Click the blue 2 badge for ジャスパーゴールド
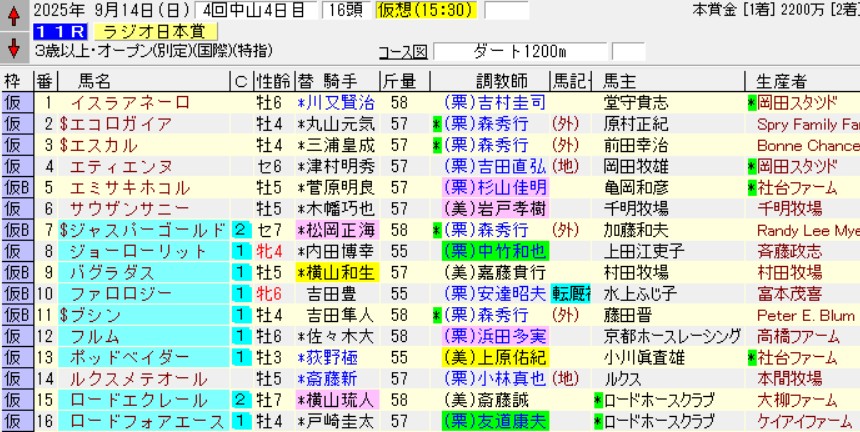Screen dimensions: 860x432 click(x=240, y=230)
